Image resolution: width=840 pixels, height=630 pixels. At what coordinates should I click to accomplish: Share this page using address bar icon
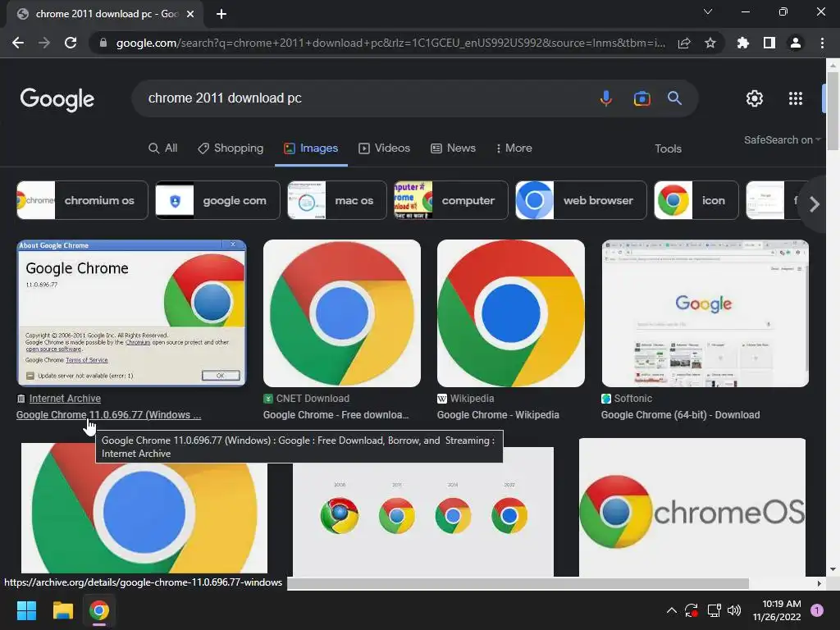[684, 43]
